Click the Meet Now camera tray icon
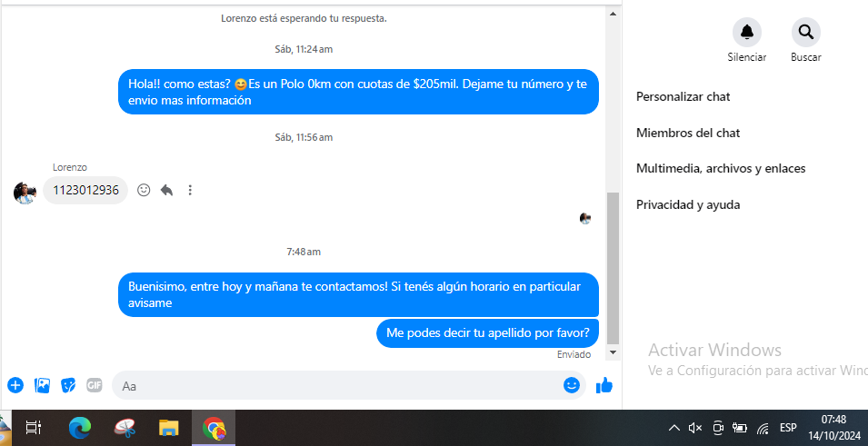 tap(718, 428)
